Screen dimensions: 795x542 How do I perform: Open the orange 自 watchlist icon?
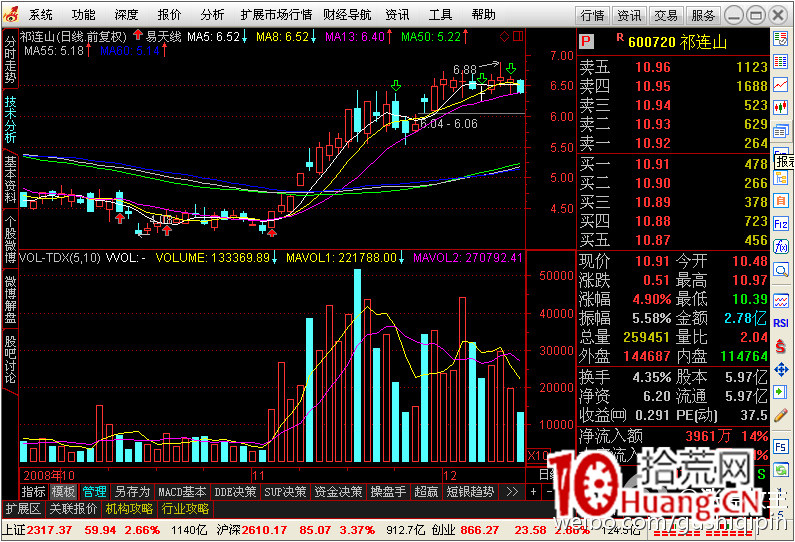(781, 201)
